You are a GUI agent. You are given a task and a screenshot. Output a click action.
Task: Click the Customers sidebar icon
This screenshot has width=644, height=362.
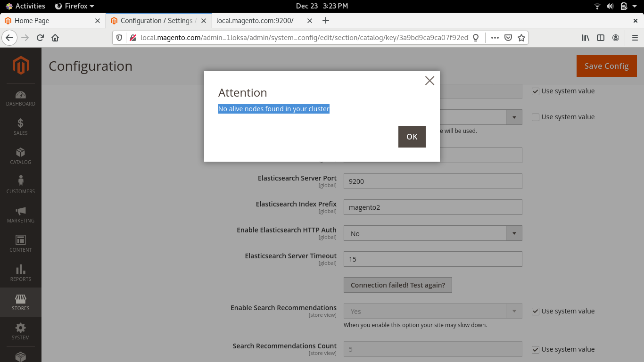pyautogui.click(x=20, y=185)
